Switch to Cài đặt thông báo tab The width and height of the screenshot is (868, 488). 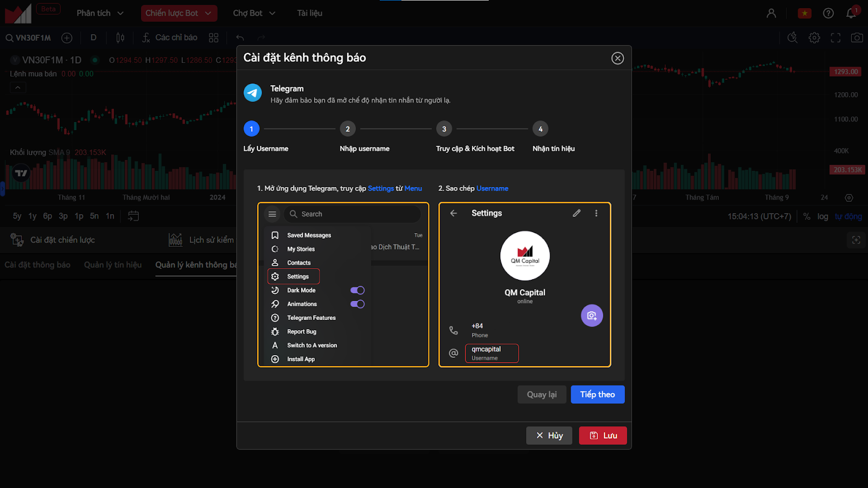[37, 265]
